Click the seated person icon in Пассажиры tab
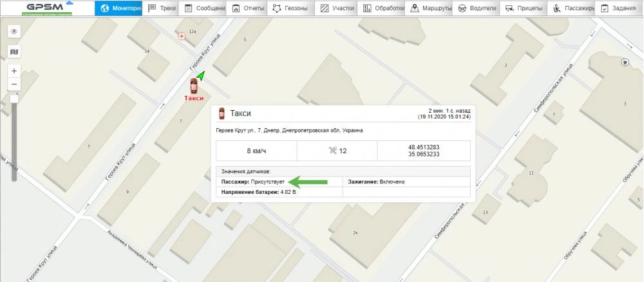The width and height of the screenshot is (644, 282). (x=557, y=8)
